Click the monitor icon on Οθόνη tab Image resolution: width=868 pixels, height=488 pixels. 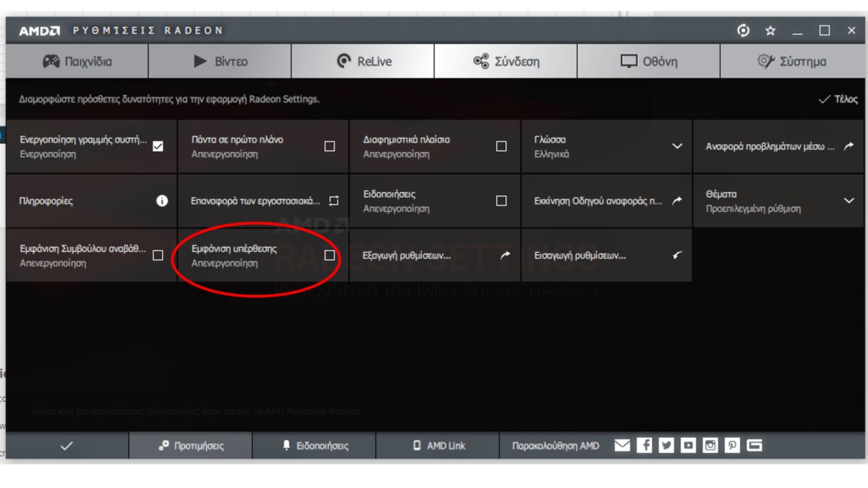pyautogui.click(x=629, y=62)
